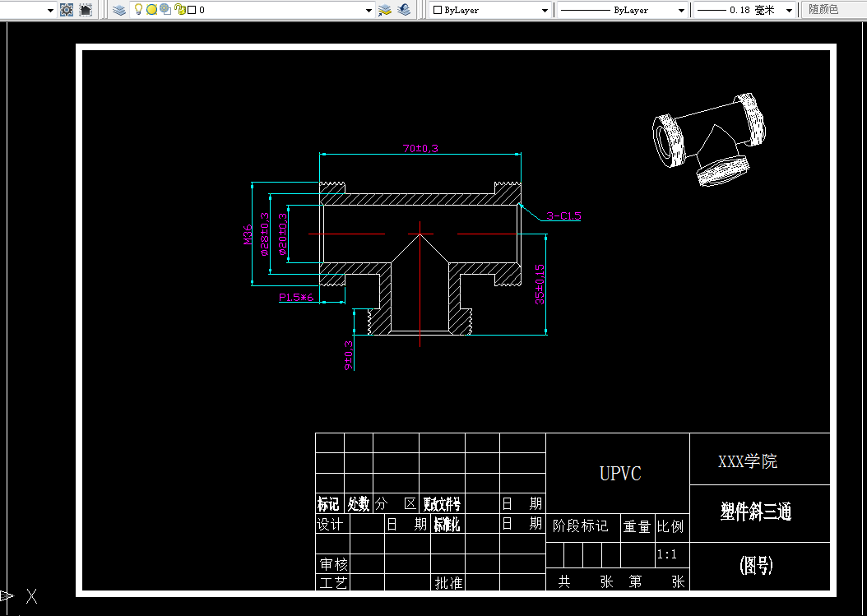Click the 3D tee fitting isometric view

click(x=709, y=139)
